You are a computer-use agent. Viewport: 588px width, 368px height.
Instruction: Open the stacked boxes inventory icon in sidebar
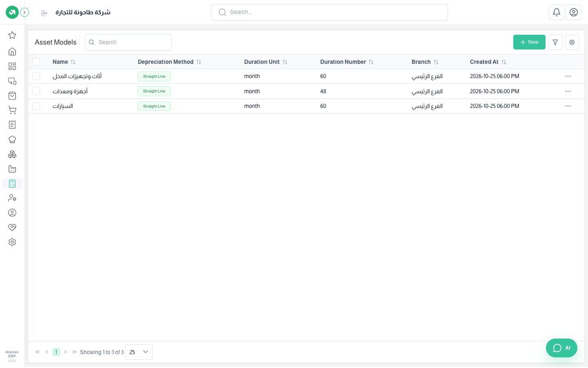(x=12, y=154)
